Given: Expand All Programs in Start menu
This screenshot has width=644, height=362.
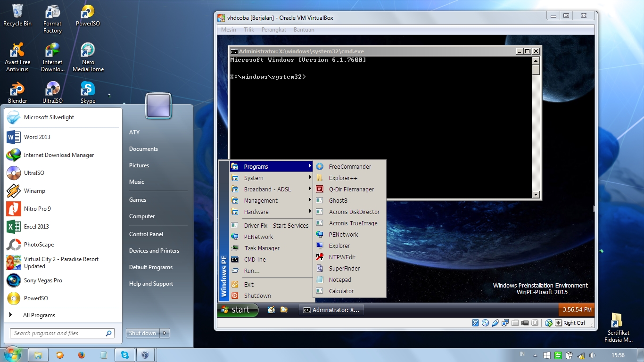Looking at the screenshot, I should click(x=63, y=315).
